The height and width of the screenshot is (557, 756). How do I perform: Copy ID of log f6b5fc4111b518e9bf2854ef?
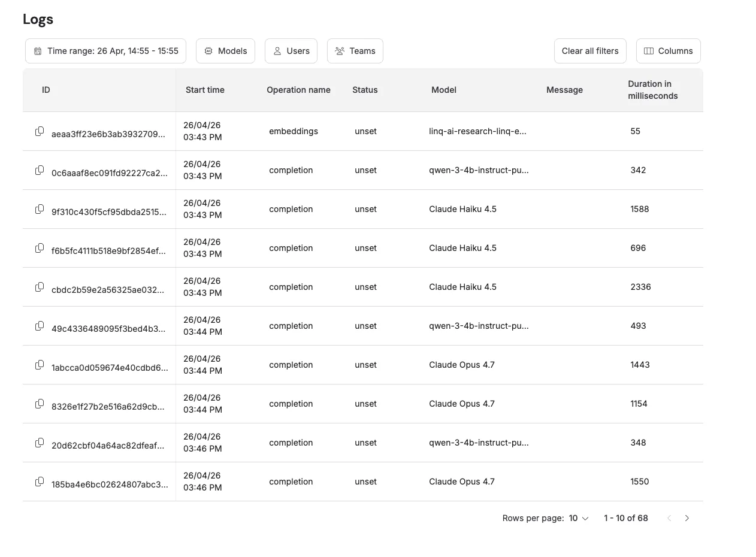40,248
